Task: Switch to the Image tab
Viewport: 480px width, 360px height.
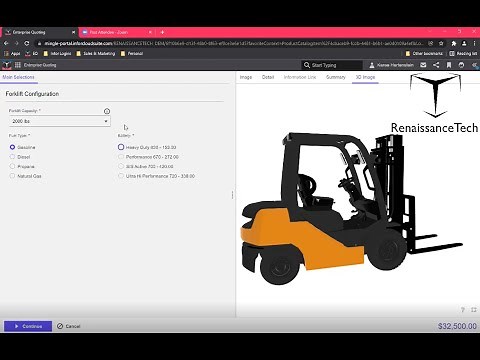Action: tap(246, 77)
